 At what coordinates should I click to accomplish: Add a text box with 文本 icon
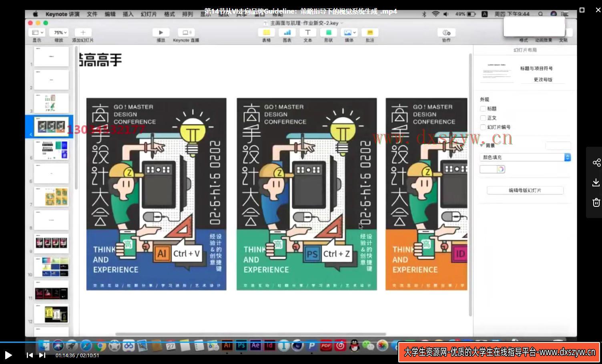pos(308,32)
